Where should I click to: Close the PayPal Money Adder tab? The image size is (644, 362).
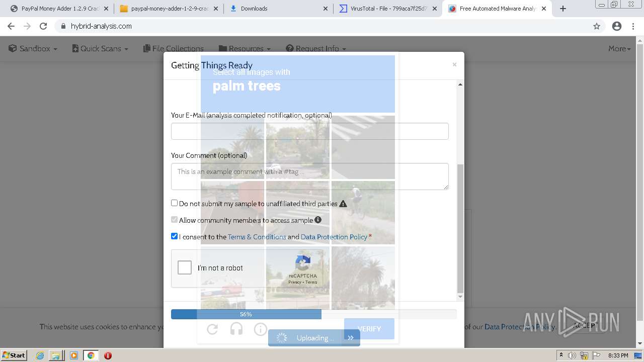point(106,9)
